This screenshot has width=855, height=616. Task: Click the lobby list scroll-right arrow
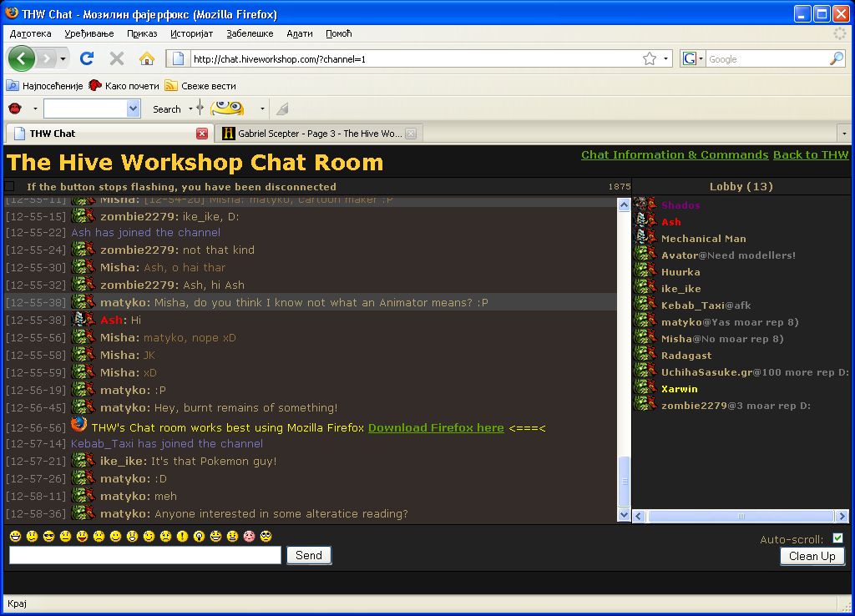coord(842,516)
